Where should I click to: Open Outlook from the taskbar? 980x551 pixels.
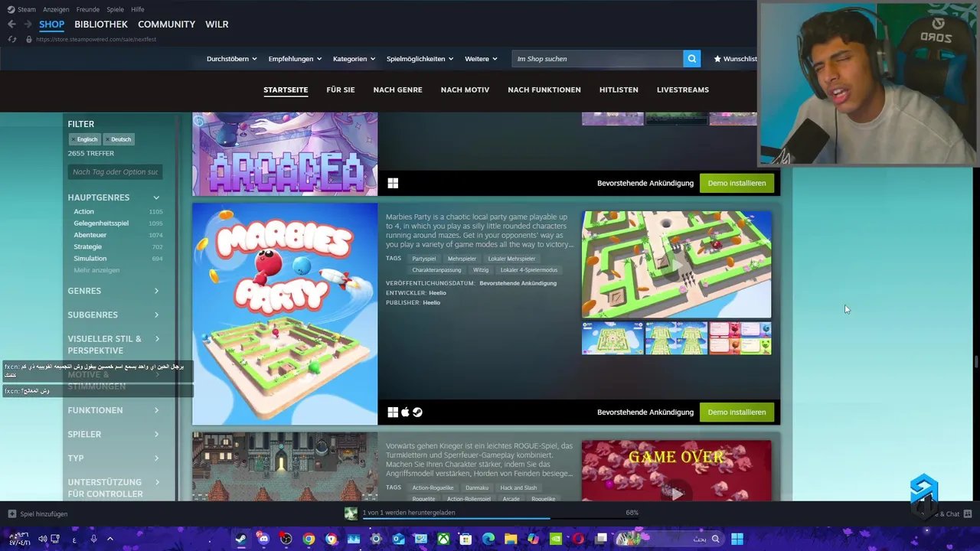point(398,539)
